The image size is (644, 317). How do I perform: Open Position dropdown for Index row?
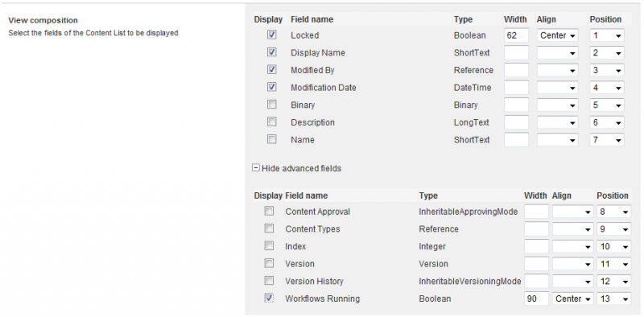coord(613,246)
